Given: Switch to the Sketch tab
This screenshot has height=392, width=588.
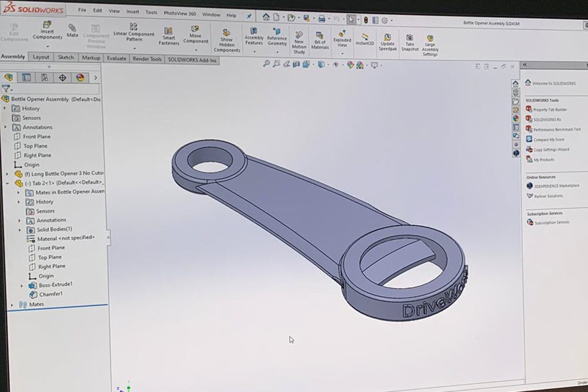Looking at the screenshot, I should 66,58.
